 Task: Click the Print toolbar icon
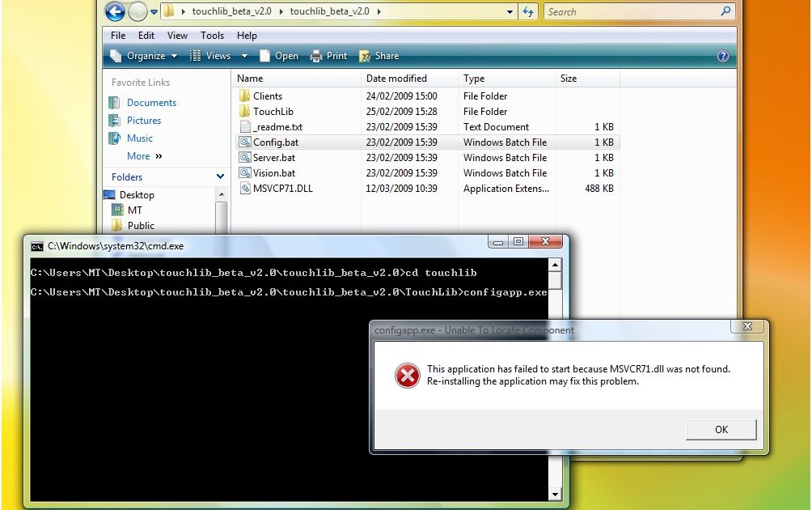coord(328,55)
